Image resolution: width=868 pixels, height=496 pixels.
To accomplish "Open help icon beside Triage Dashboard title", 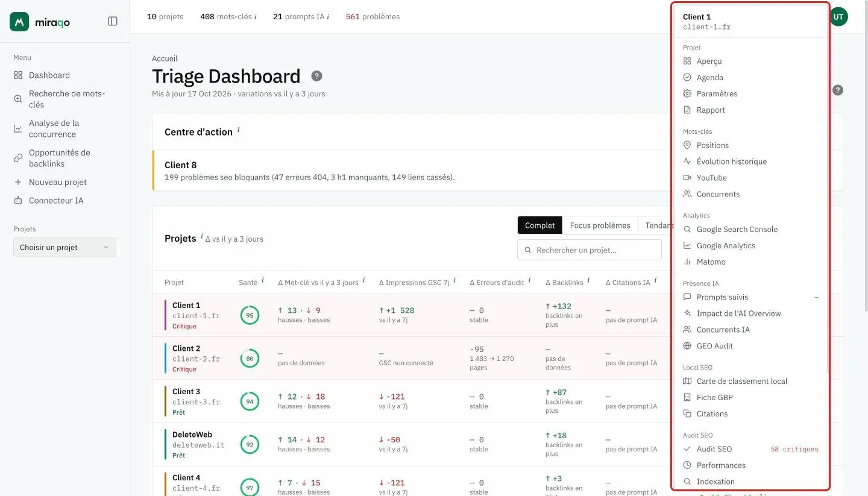I will [316, 76].
